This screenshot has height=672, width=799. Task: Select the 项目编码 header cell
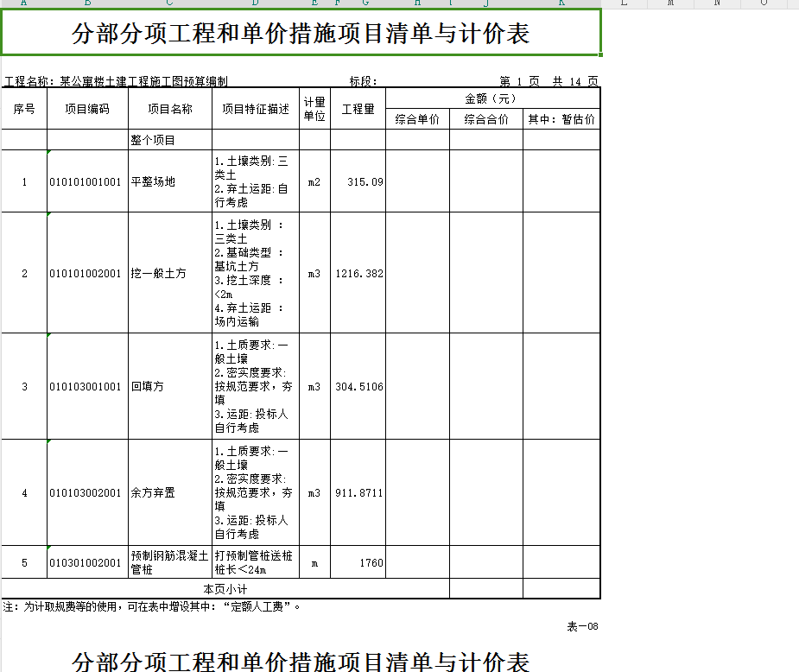[x=87, y=109]
